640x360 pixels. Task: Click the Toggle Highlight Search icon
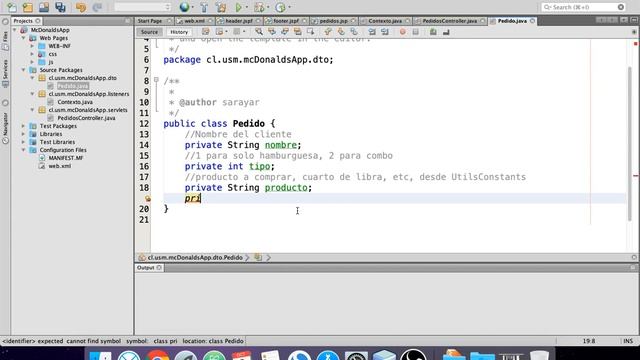pos(298,31)
